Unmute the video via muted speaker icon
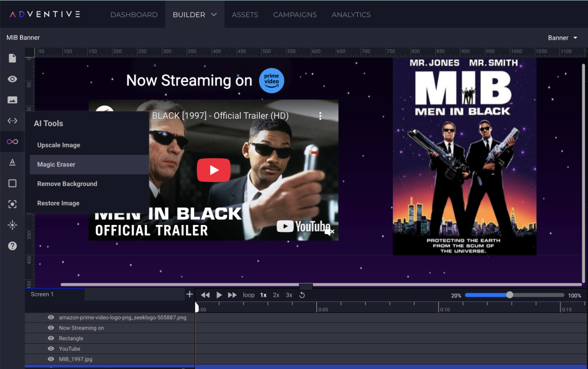Viewport: 588px width, 369px height. (329, 231)
